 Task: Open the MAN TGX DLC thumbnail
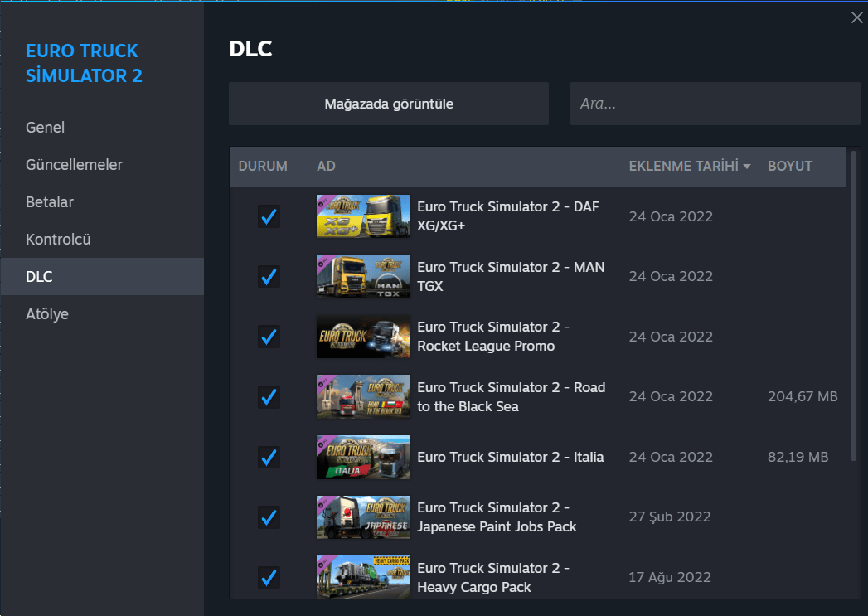(x=363, y=276)
